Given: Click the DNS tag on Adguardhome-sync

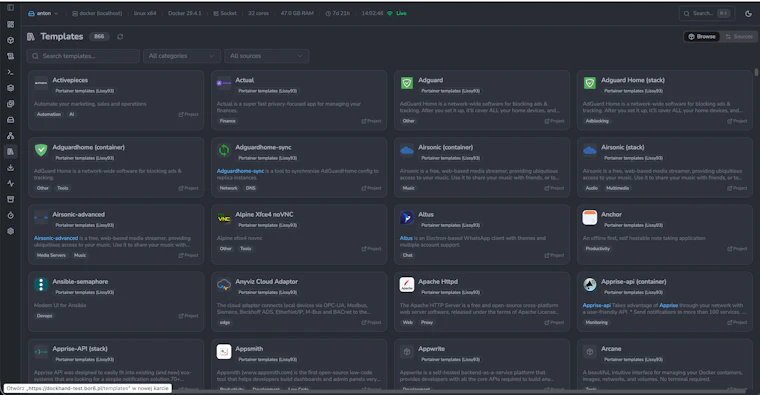Looking at the screenshot, I should tap(251, 188).
